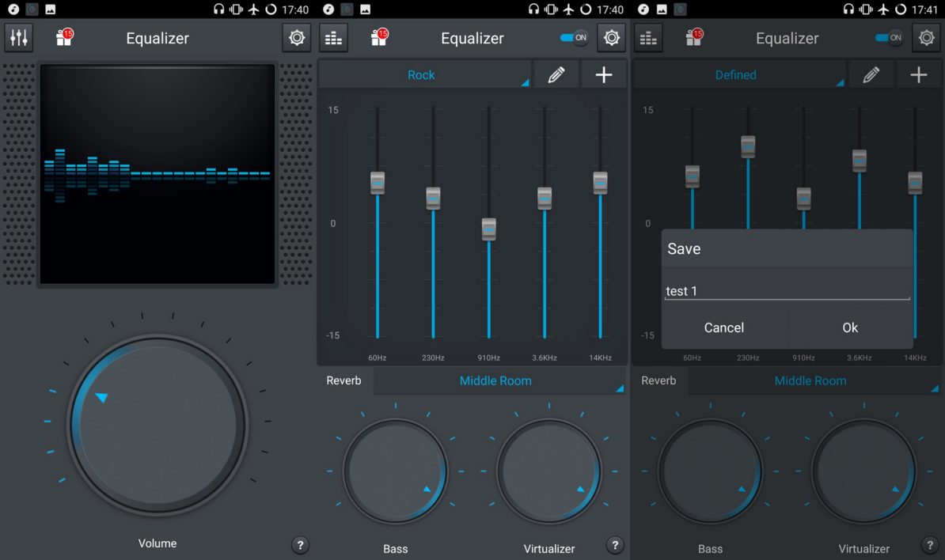Open settings gear on the Volume screen
Image resolution: width=945 pixels, height=560 pixels.
pyautogui.click(x=297, y=38)
